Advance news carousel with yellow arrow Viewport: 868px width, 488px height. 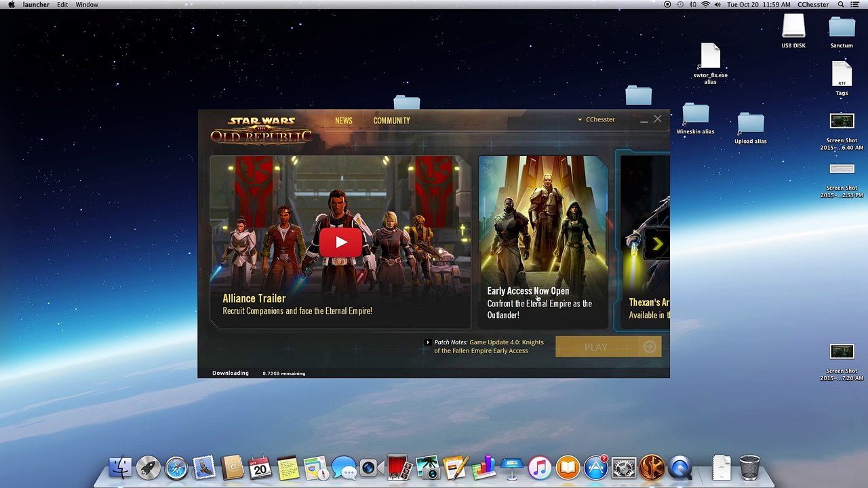[656, 244]
